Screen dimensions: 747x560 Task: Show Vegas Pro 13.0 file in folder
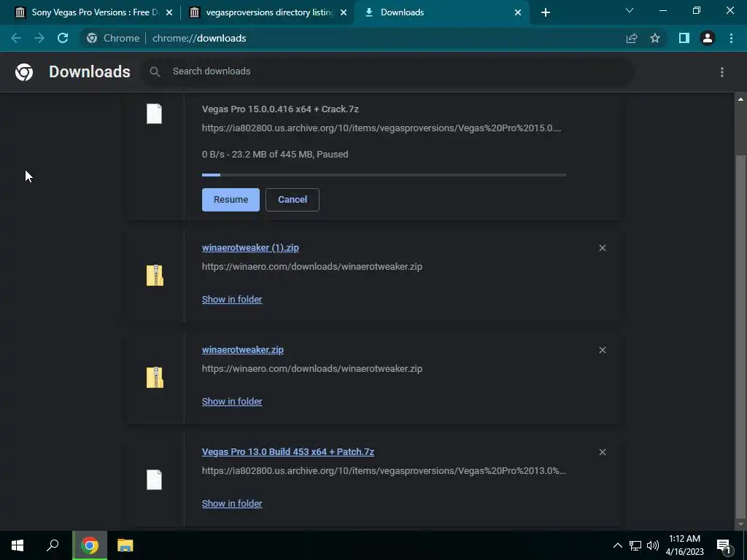[x=232, y=503]
